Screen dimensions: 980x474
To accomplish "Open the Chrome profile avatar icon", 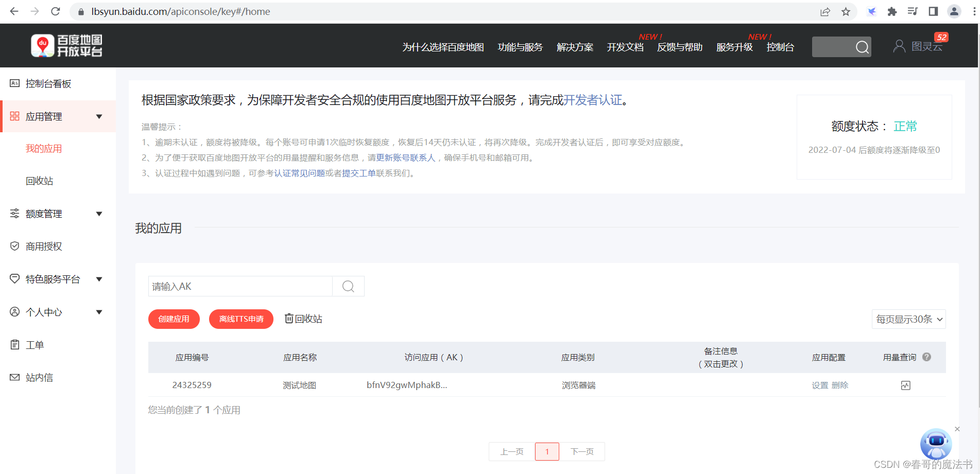I will [x=954, y=11].
